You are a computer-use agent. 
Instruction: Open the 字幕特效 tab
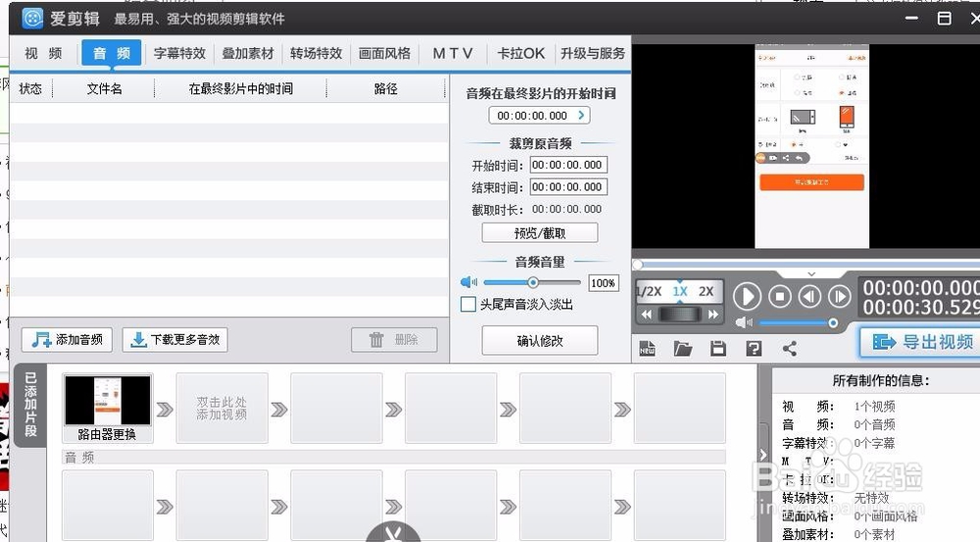[x=179, y=53]
